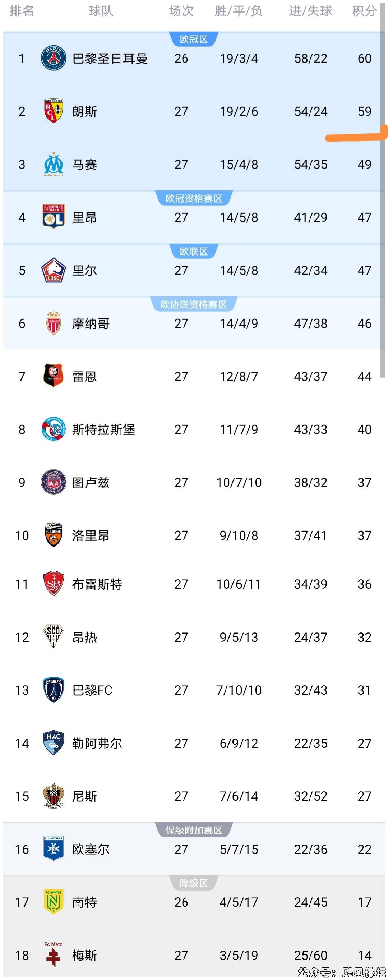
Task: Click team name 斯特拉斯堡
Action: tap(103, 429)
